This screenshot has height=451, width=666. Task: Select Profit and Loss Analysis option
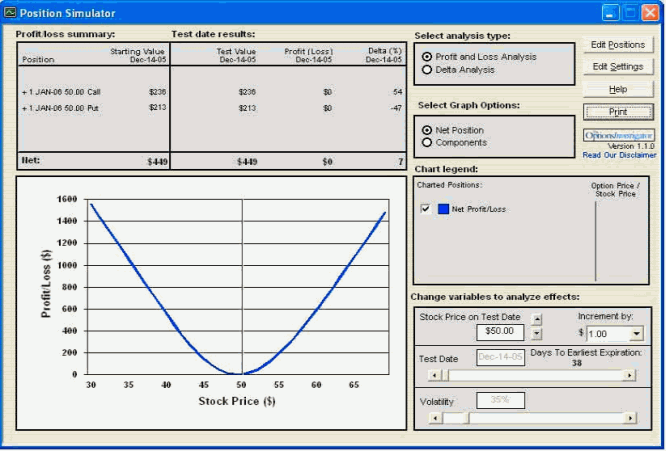(x=429, y=57)
